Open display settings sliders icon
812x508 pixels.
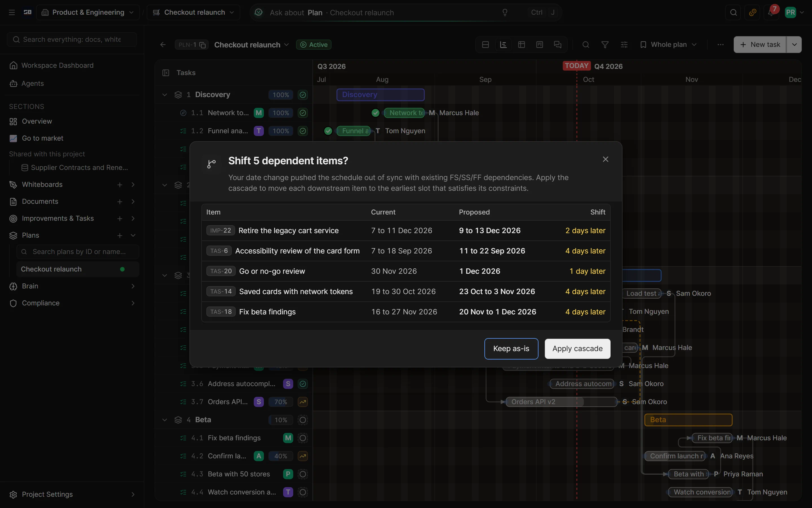coord(624,45)
